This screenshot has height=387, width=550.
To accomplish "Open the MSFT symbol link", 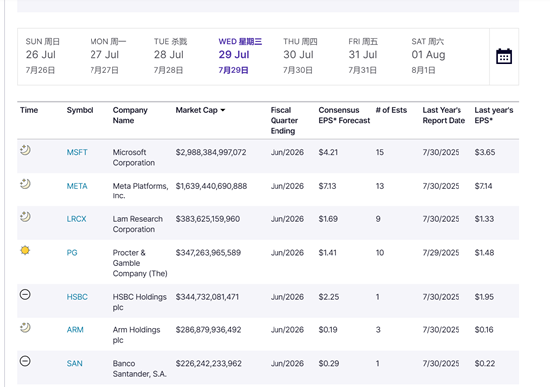I will (x=77, y=152).
